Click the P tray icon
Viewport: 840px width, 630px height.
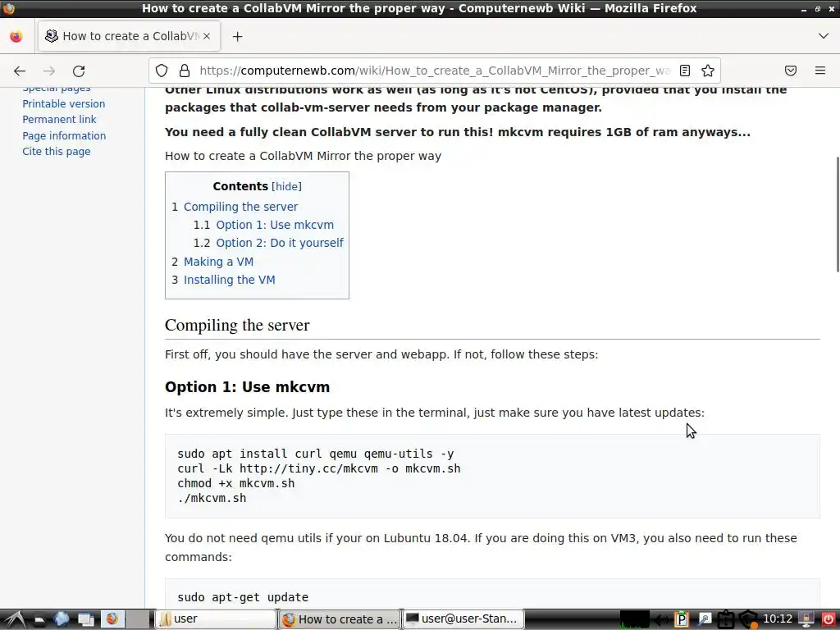click(x=681, y=619)
